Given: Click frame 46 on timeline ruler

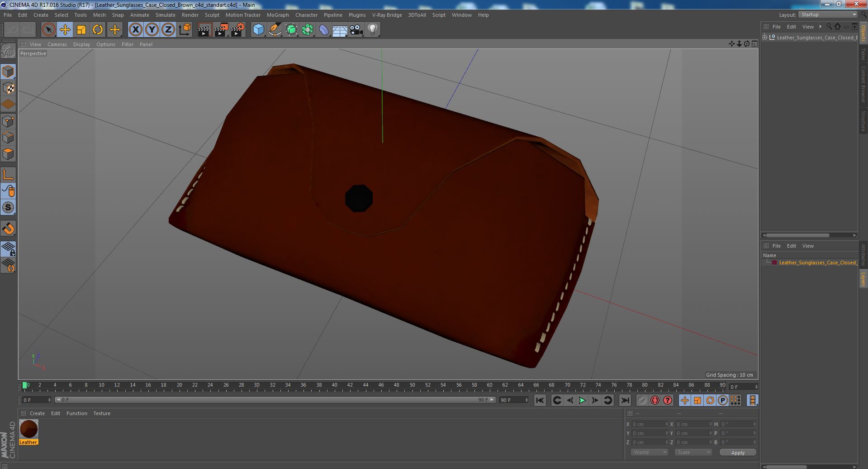Looking at the screenshot, I should (381, 385).
